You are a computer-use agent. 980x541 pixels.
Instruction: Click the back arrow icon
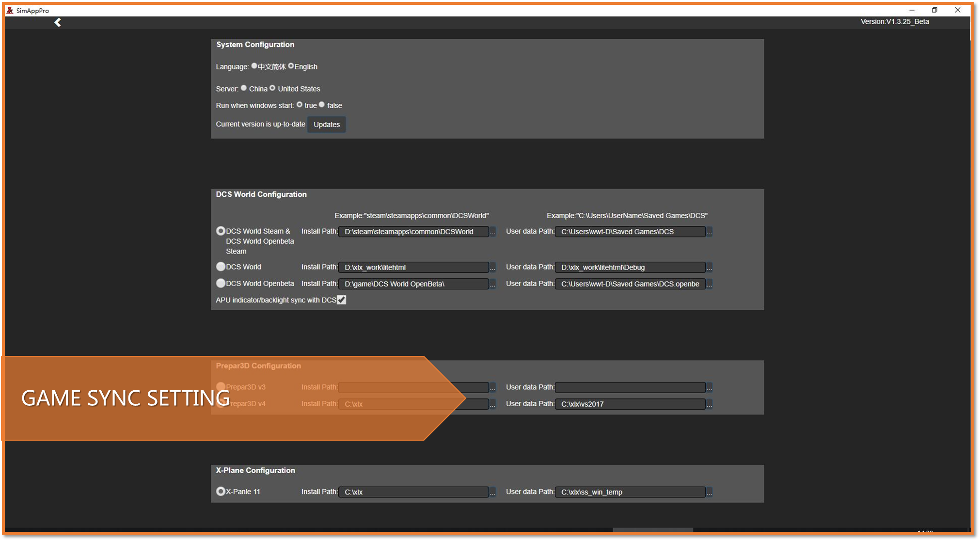point(57,22)
